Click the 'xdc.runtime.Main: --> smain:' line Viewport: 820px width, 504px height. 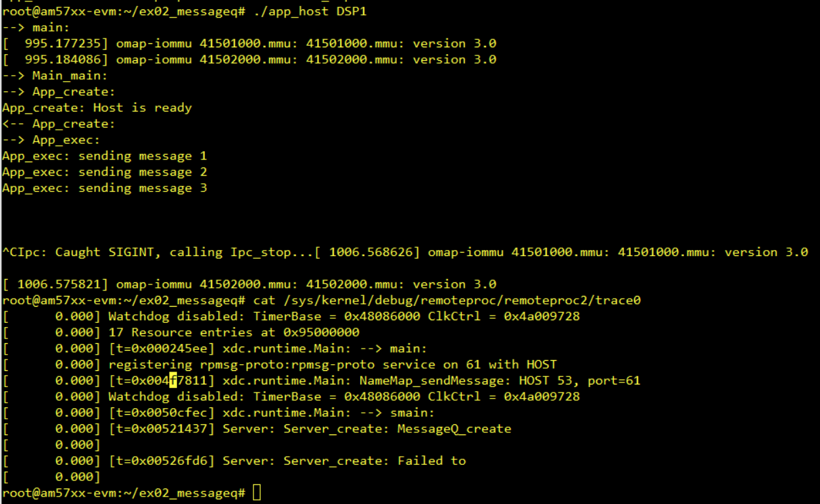(329, 413)
